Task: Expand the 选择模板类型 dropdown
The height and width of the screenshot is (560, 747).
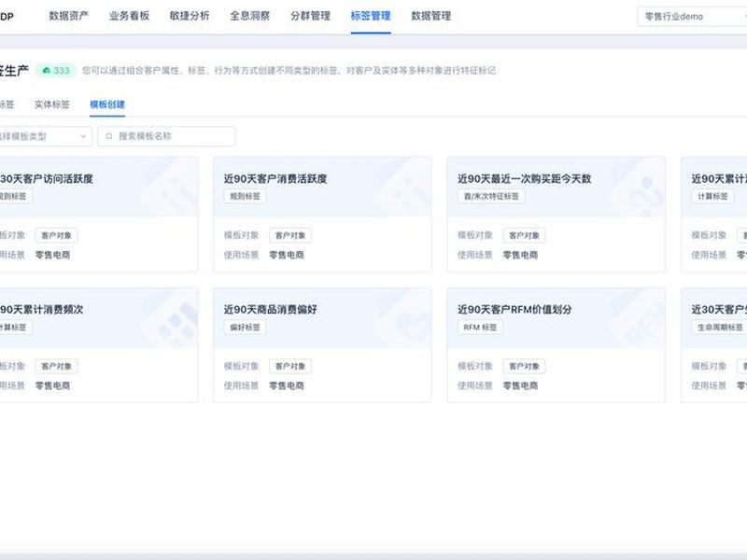Action: [45, 136]
